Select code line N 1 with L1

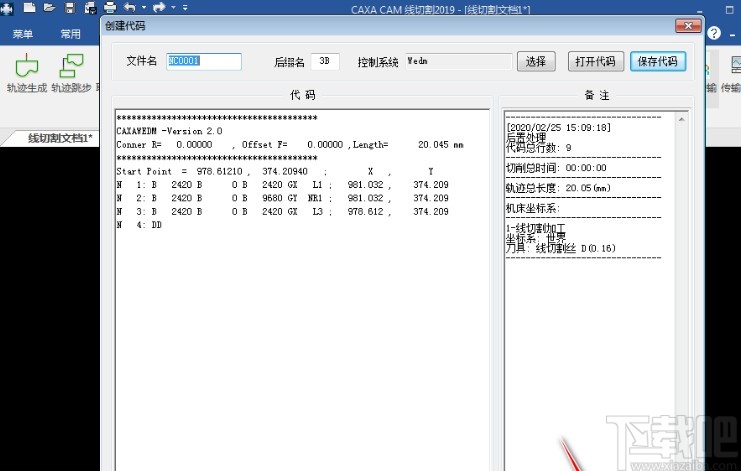click(x=283, y=185)
